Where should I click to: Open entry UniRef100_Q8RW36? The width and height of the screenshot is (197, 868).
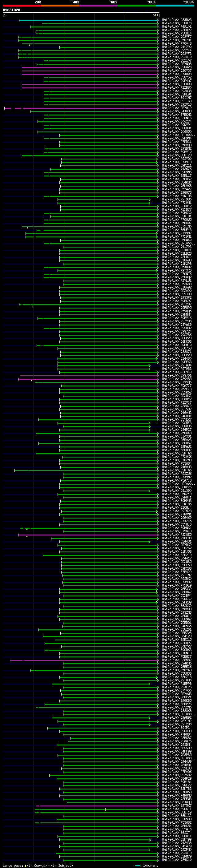177,426
